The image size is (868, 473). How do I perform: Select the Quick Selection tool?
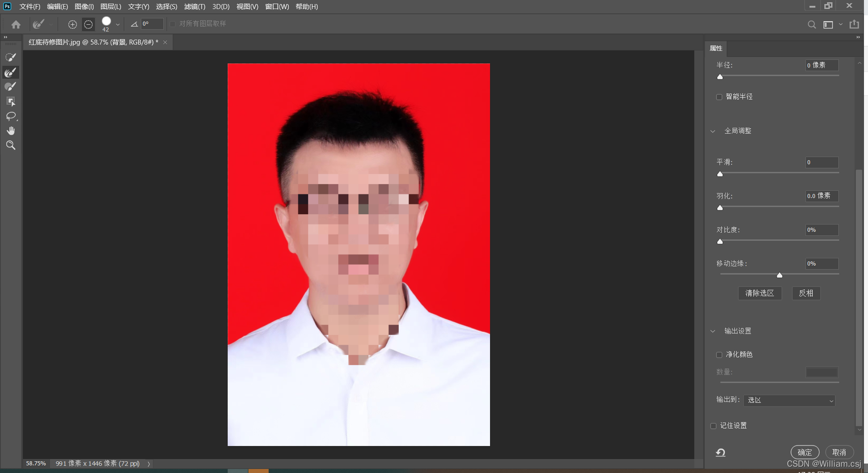point(10,58)
